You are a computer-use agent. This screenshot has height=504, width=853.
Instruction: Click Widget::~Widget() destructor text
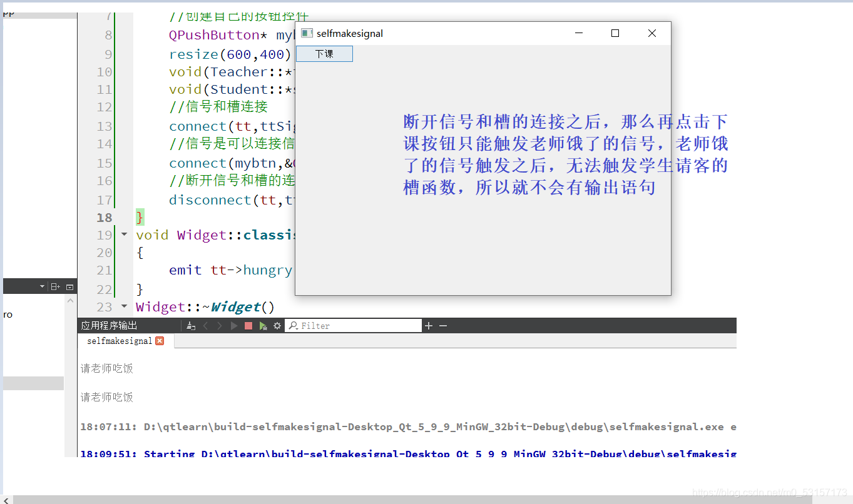pos(205,307)
